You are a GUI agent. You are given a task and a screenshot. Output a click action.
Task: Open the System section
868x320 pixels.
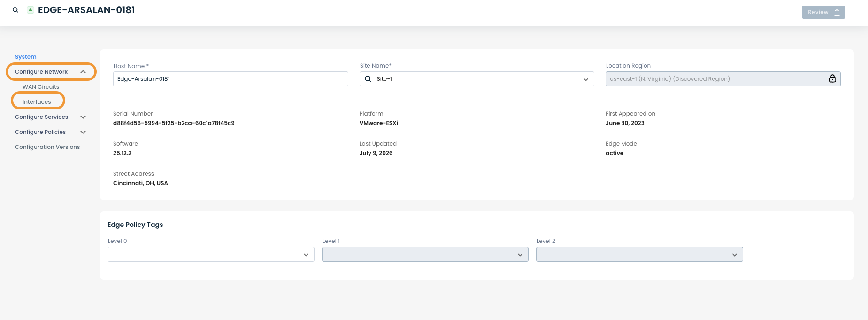click(x=26, y=57)
